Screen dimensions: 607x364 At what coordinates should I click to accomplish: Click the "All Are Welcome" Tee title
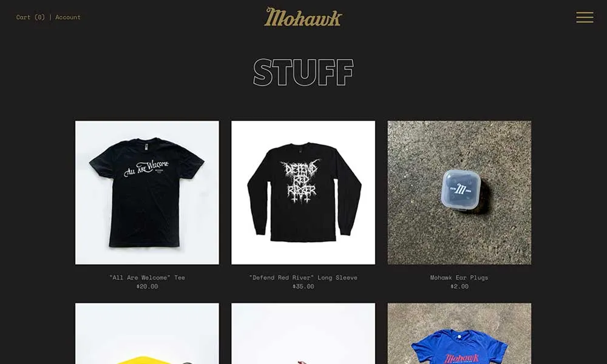147,277
